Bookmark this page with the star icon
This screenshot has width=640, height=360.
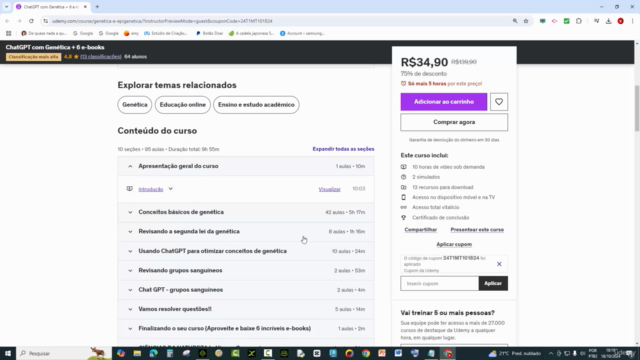tap(526, 21)
